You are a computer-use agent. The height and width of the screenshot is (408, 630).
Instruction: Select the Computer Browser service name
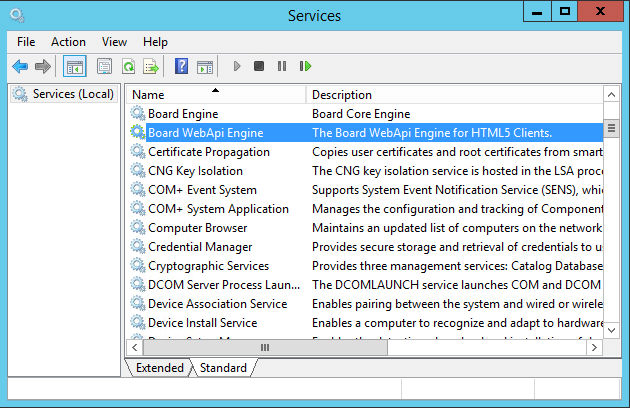pos(198,228)
